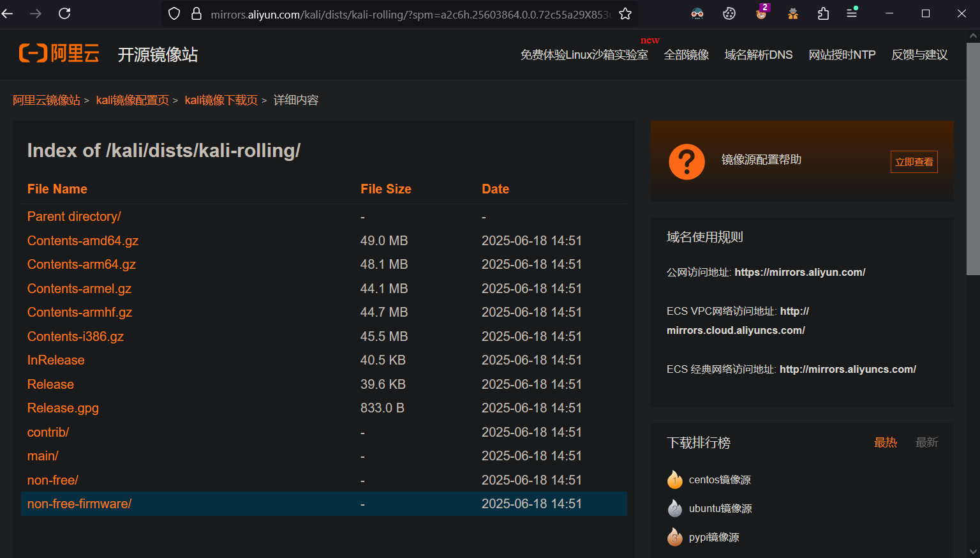This screenshot has width=980, height=558.
Task: Maximize the browser window
Action: pyautogui.click(x=926, y=13)
